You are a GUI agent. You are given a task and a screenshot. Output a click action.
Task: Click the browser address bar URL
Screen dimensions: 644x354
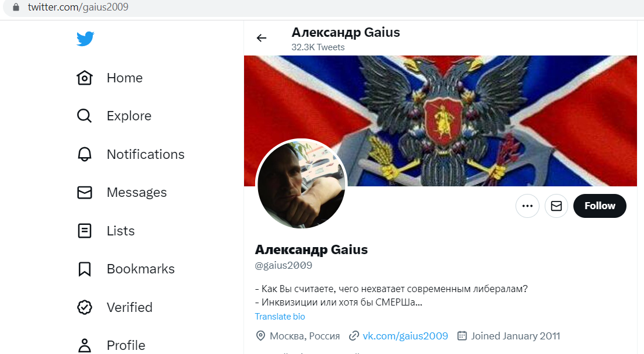click(x=78, y=8)
